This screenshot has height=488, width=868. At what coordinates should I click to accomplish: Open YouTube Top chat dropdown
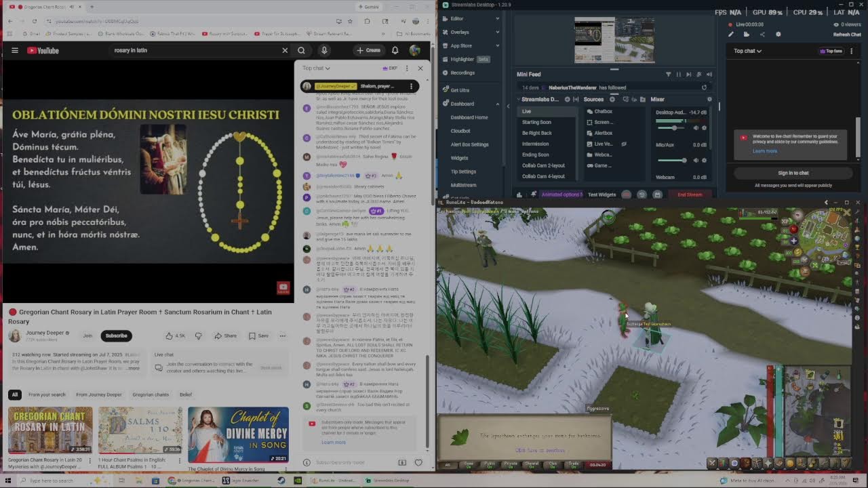click(316, 68)
